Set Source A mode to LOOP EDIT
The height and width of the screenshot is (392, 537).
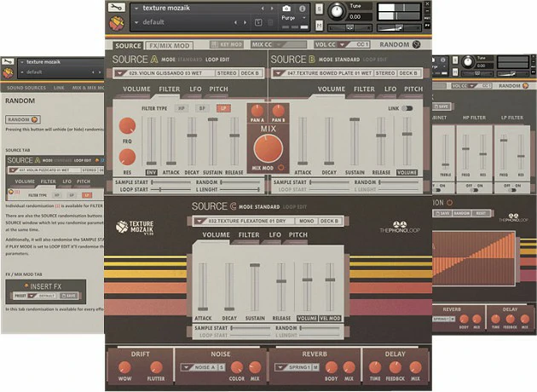point(217,60)
